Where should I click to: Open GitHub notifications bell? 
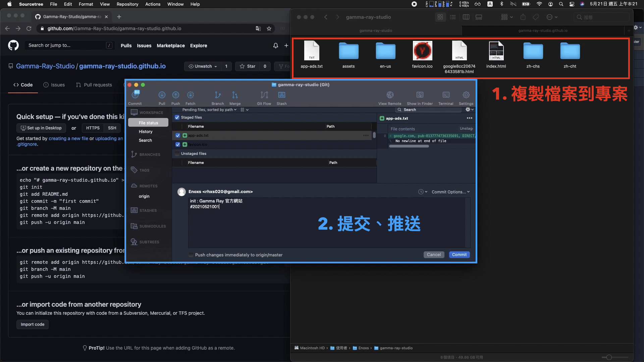pos(275,46)
